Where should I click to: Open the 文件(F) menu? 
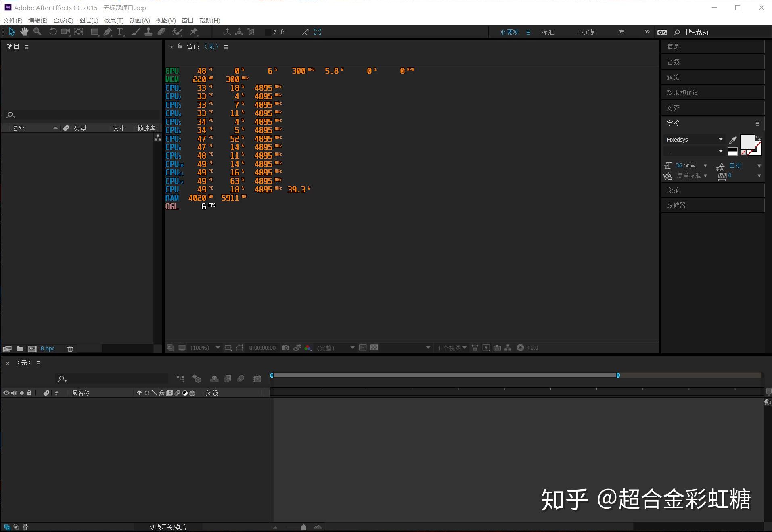click(x=13, y=20)
